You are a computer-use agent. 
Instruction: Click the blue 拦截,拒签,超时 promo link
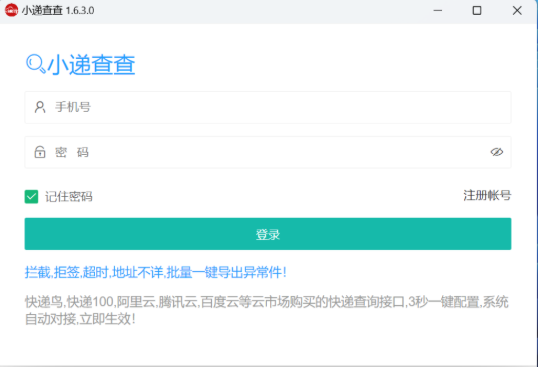pos(155,272)
